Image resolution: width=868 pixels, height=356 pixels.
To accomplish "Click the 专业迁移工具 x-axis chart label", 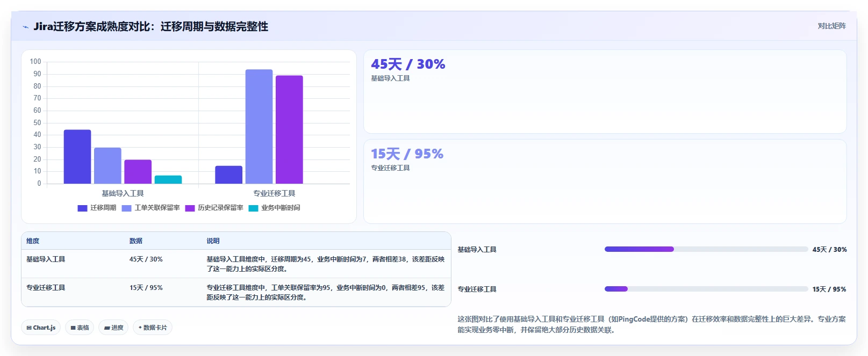I will point(274,193).
